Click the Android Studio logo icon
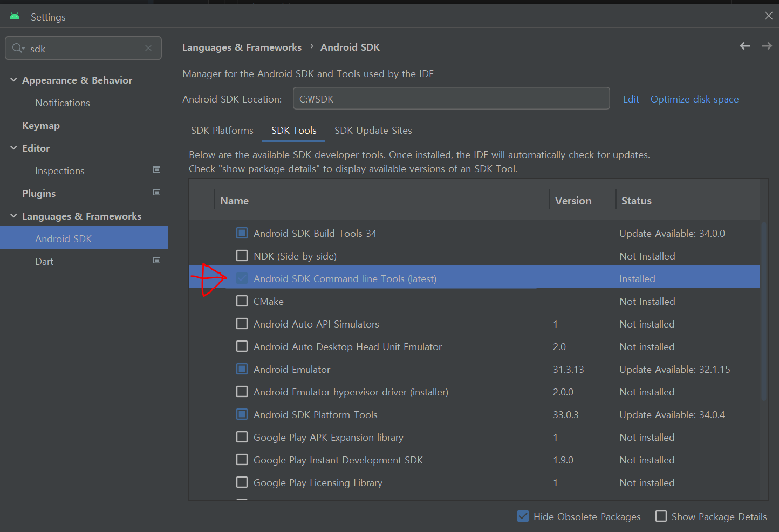This screenshot has height=532, width=779. (15, 16)
